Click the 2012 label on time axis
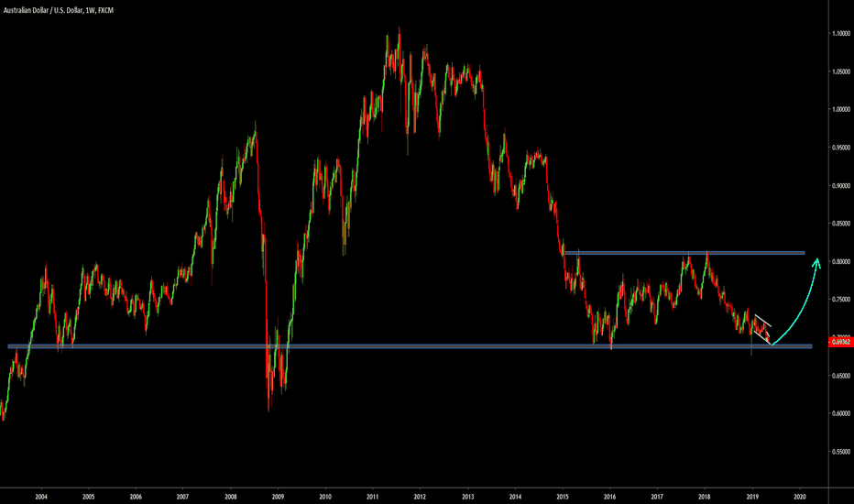Screen dimensions: 854x504 coord(420,497)
